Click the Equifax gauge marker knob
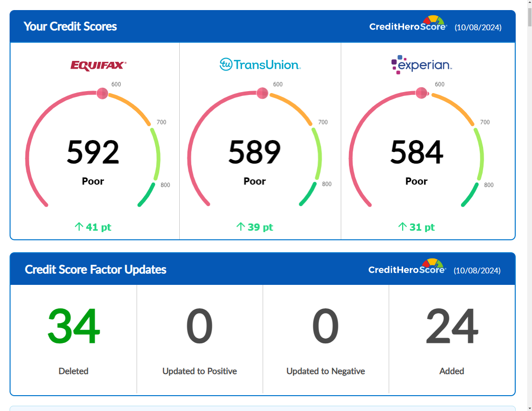The image size is (532, 411). point(102,94)
